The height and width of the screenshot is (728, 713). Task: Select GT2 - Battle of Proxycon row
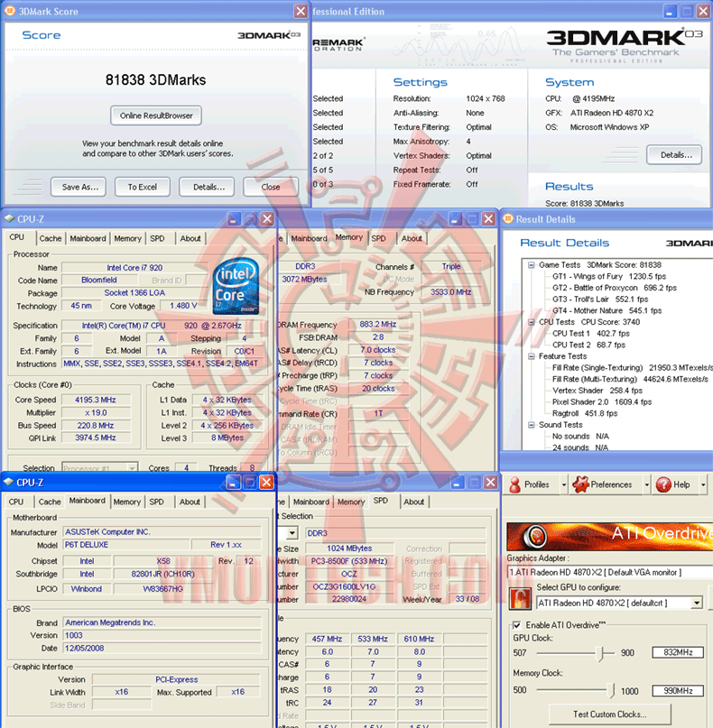tap(614, 288)
